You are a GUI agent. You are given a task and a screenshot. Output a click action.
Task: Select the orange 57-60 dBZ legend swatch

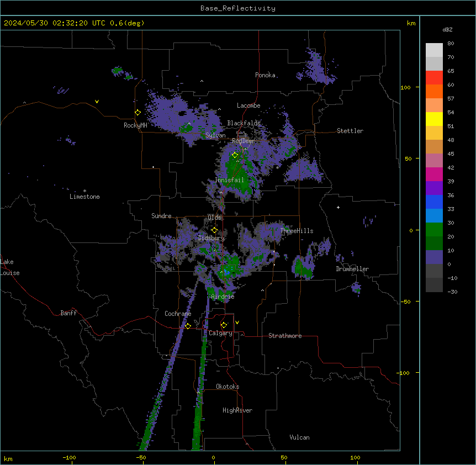click(x=434, y=92)
